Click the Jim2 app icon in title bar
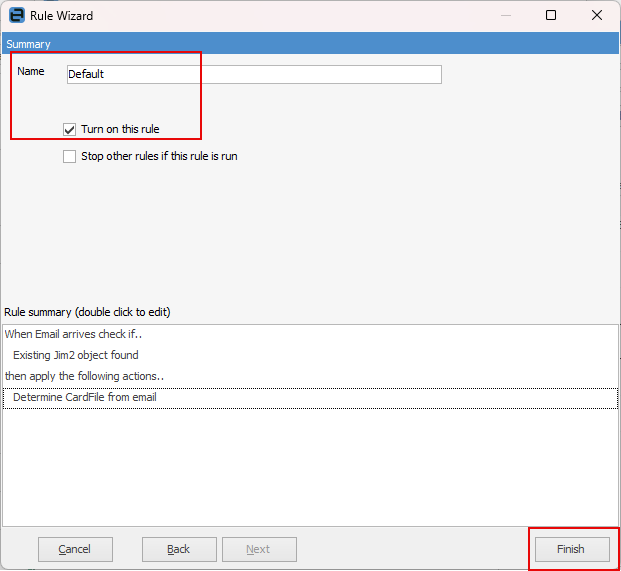Screen dimensions: 621x571 coord(17,15)
